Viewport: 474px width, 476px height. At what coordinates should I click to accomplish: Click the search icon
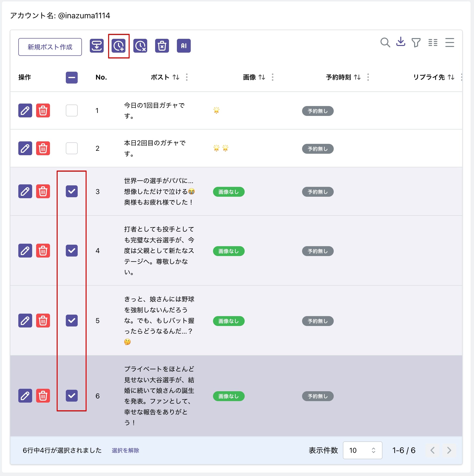pyautogui.click(x=385, y=43)
